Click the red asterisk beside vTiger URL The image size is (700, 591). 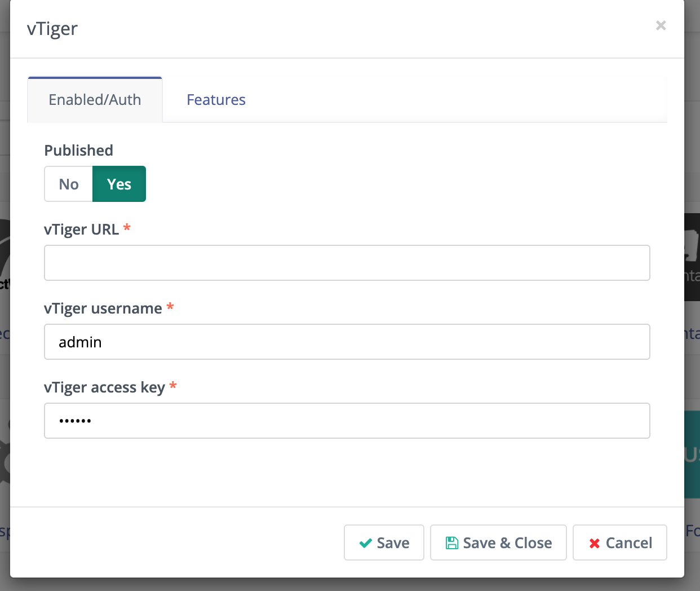pyautogui.click(x=127, y=228)
